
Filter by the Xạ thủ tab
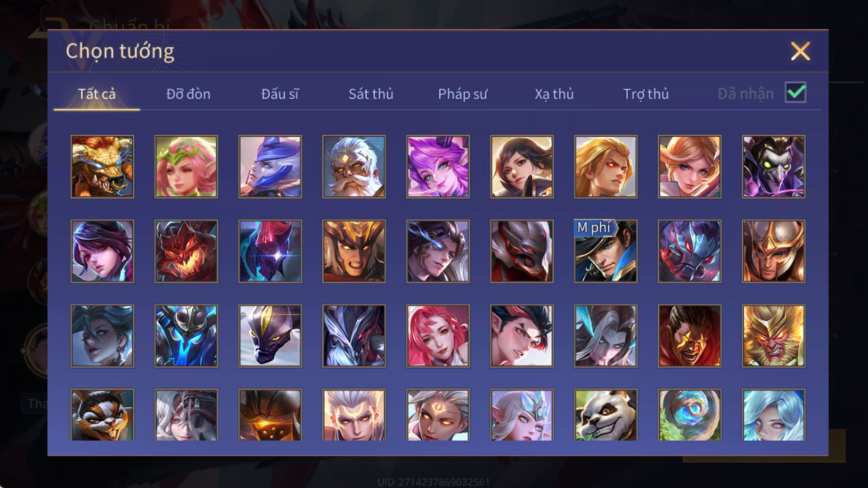(x=554, y=94)
